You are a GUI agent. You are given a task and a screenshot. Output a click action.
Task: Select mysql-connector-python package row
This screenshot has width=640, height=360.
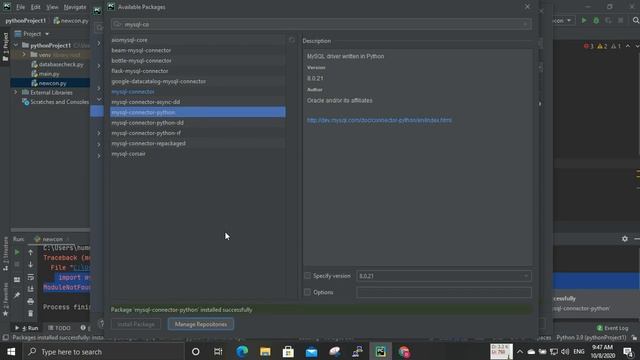pos(198,112)
